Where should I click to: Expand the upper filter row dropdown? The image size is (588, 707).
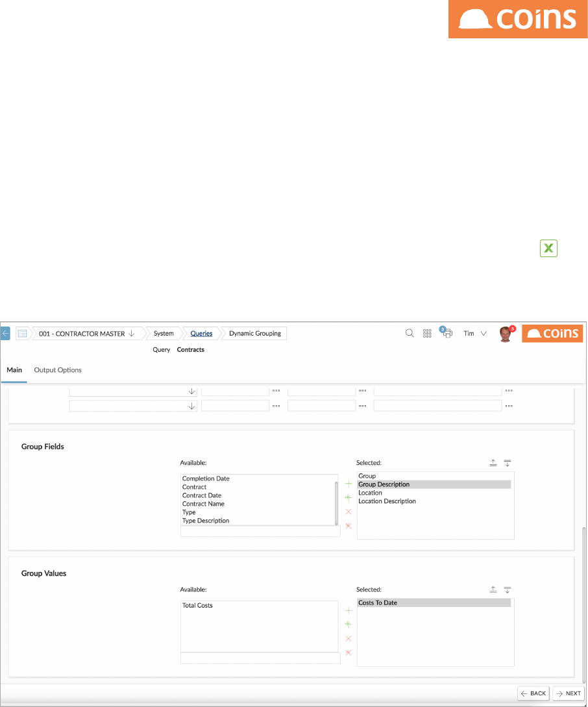(x=191, y=391)
